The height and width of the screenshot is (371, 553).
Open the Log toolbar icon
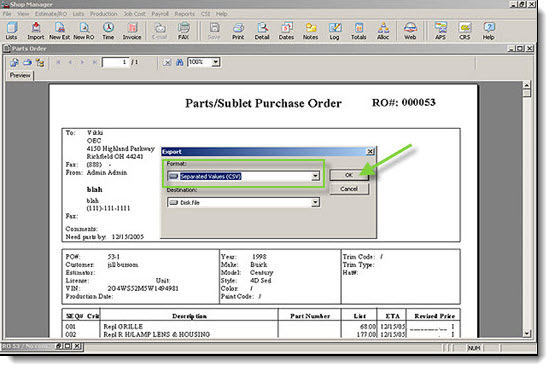tap(335, 31)
